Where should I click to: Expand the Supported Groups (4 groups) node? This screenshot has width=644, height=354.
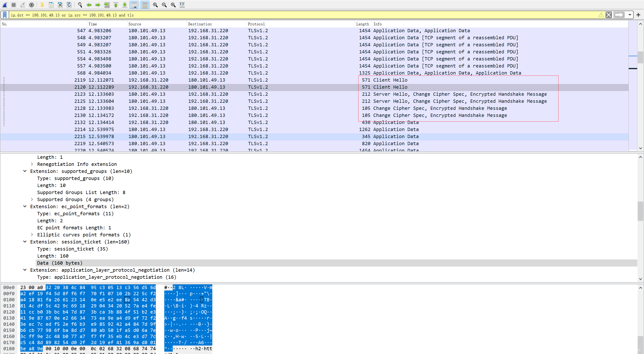point(32,199)
